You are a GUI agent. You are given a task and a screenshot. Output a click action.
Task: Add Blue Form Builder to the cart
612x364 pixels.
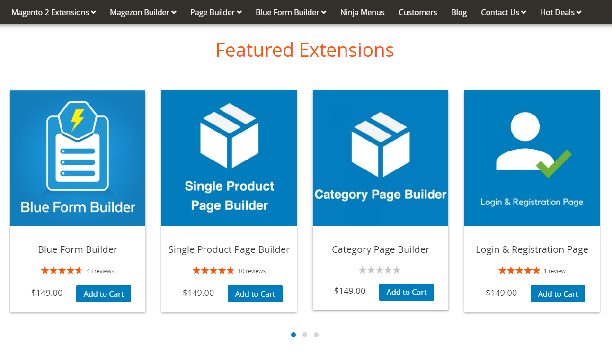104,293
